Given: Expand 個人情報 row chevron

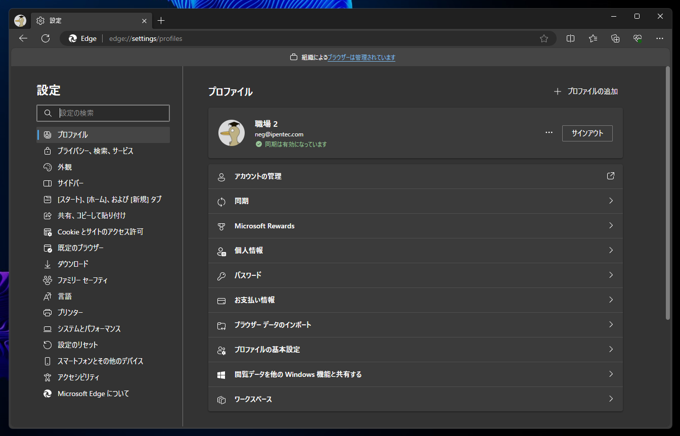Looking at the screenshot, I should point(611,250).
